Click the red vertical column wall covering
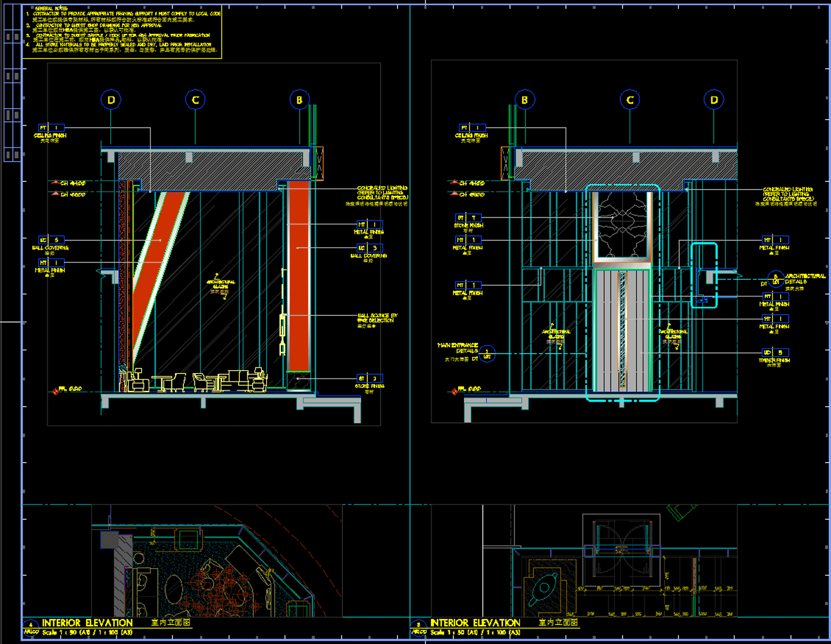Viewport: 831px width, 644px height. pos(299,277)
